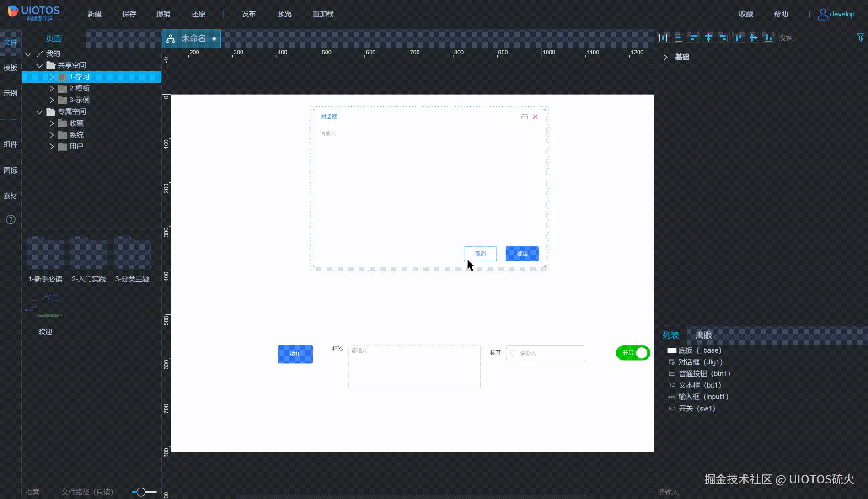Expand the 1-学习 folder
Screen dimensions: 868x499
point(52,77)
